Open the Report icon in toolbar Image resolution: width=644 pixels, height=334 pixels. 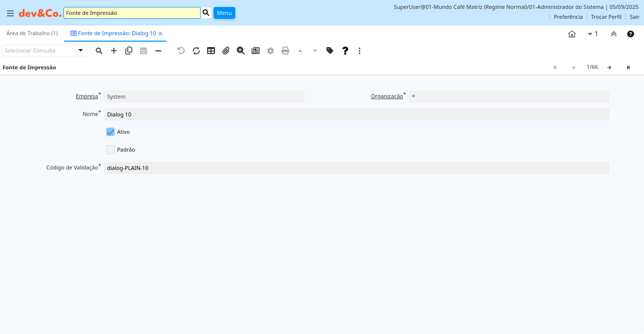click(x=256, y=51)
